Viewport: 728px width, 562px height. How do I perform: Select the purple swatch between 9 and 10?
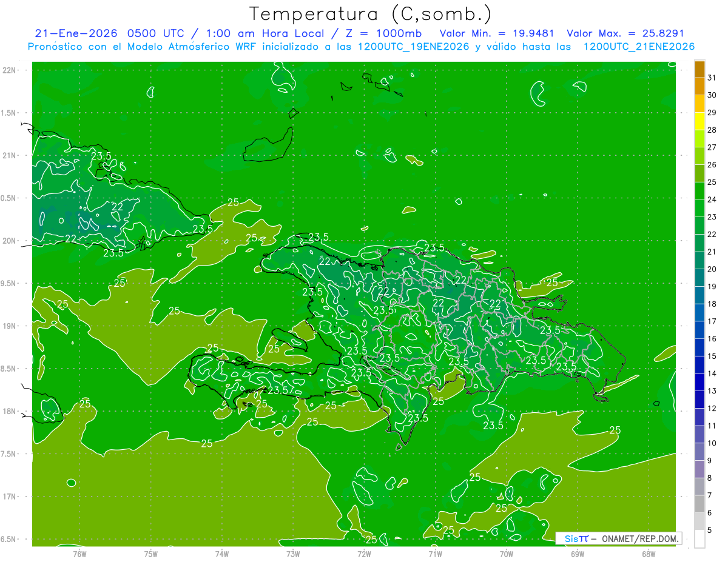pyautogui.click(x=699, y=452)
